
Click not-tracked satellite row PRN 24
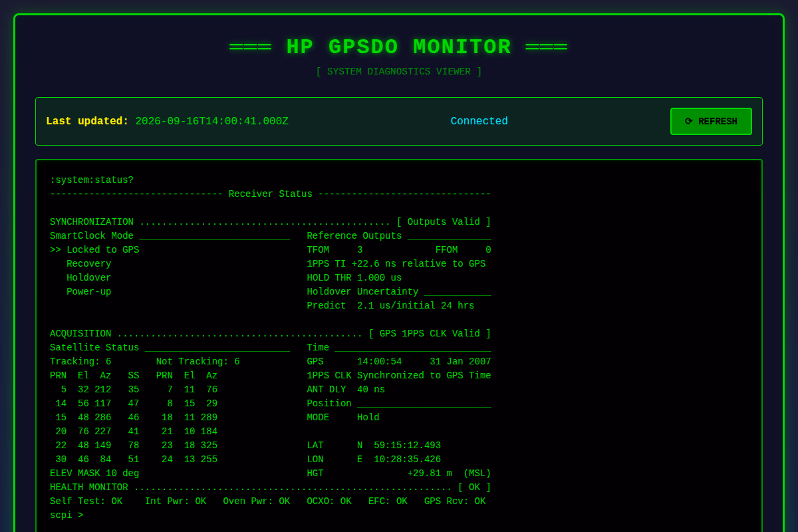(x=190, y=460)
